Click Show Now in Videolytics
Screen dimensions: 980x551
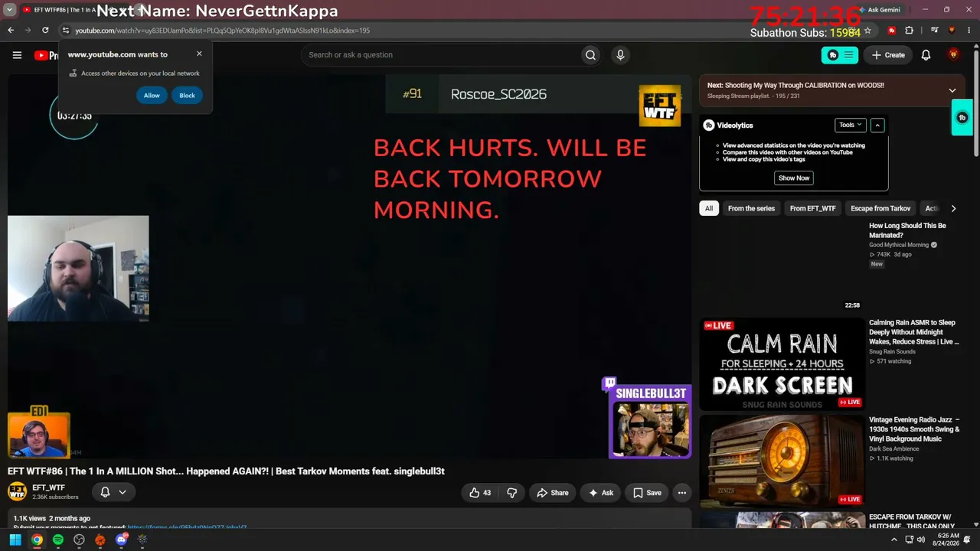(794, 178)
